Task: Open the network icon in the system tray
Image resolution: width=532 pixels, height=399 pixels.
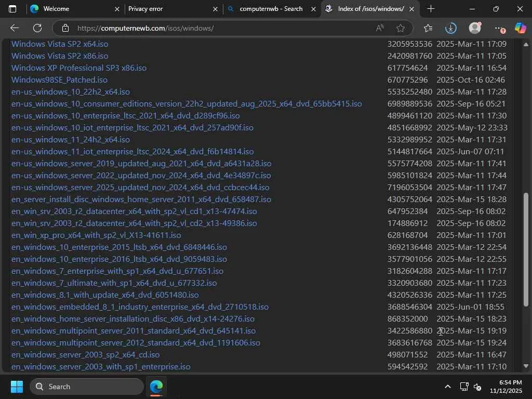Action: tap(464, 387)
